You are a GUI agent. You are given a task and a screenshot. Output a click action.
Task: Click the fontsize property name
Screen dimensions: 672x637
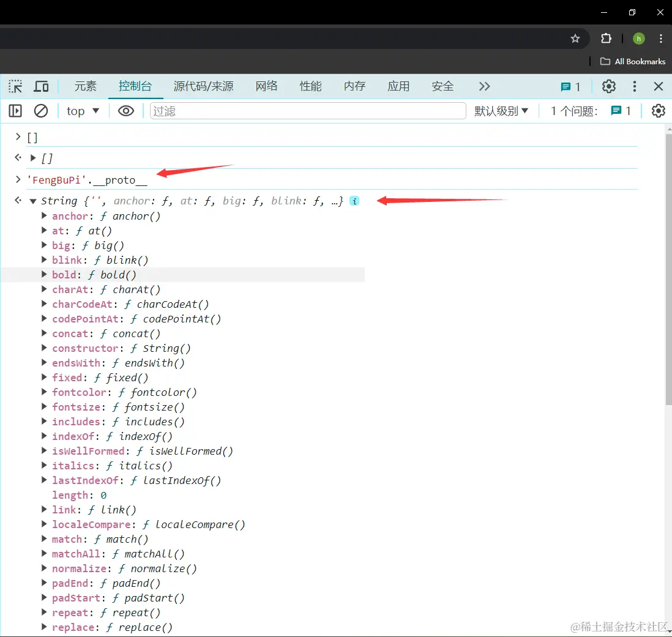tap(76, 407)
